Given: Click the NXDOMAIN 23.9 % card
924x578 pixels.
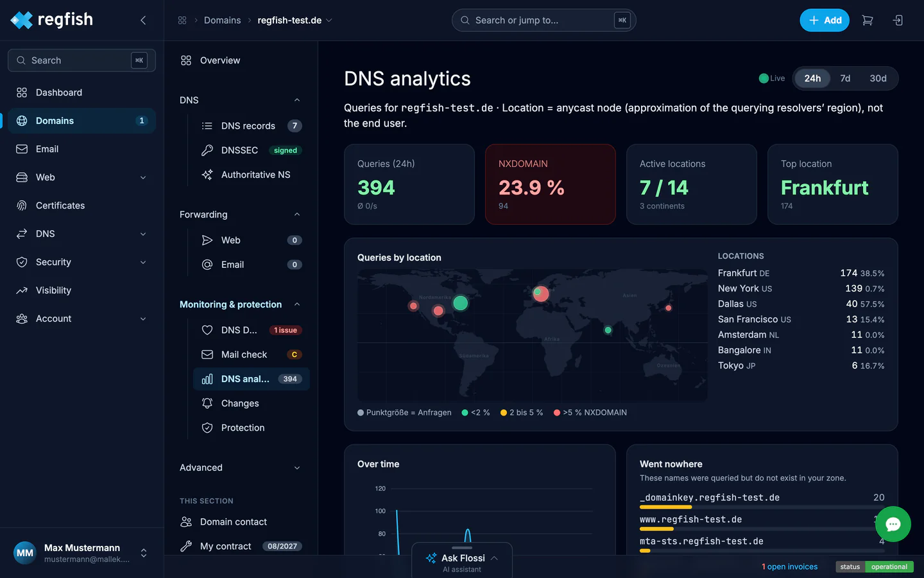Looking at the screenshot, I should pyautogui.click(x=551, y=184).
